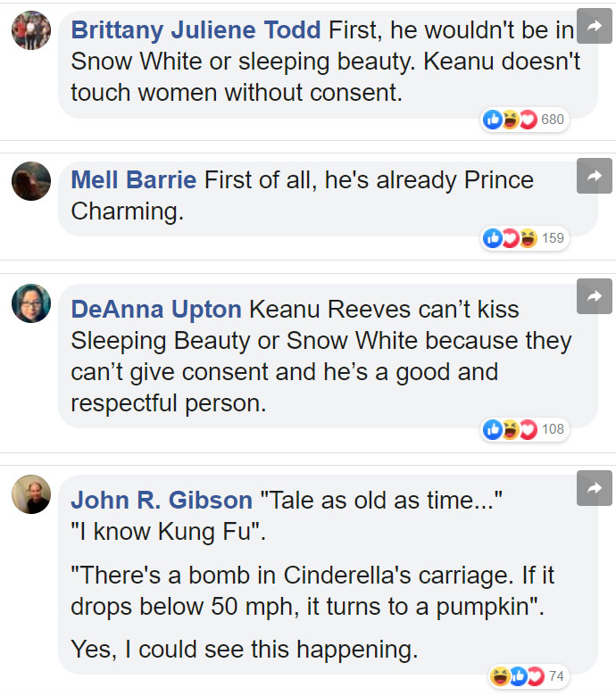Open DeAnna Upton's profile picture

pos(30,303)
